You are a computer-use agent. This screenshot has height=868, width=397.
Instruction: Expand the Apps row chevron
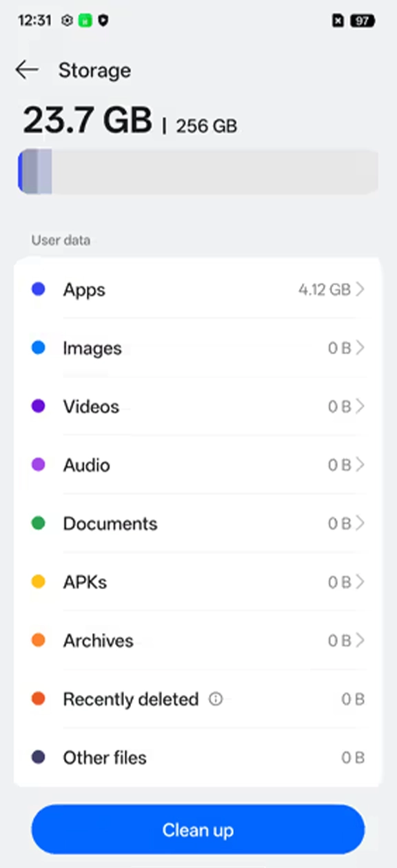coord(360,289)
